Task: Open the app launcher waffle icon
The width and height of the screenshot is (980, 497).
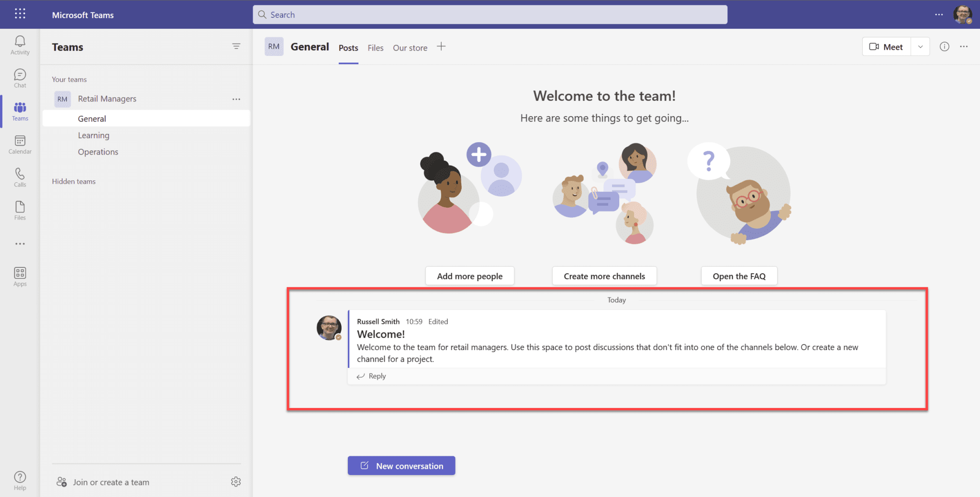Action: click(20, 14)
